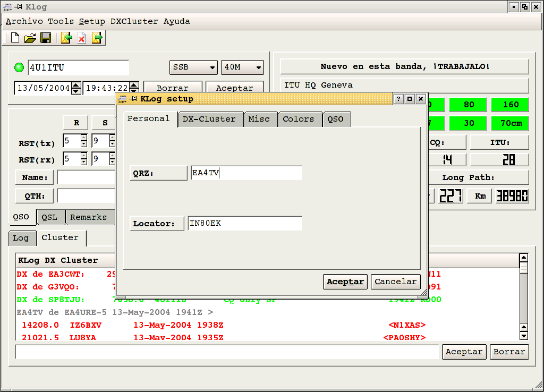544x392 pixels.
Task: Click the pin icon in Klog title bar
Action: tap(19, 6)
